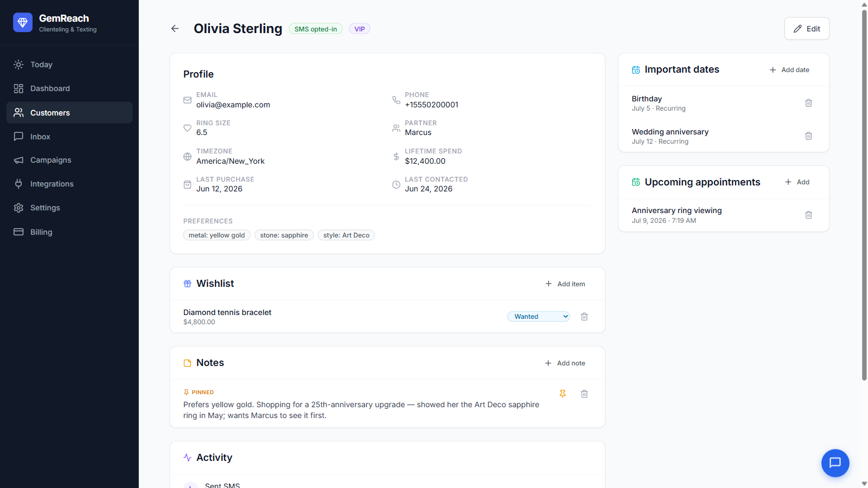
Task: Click the Edit button
Action: (807, 29)
